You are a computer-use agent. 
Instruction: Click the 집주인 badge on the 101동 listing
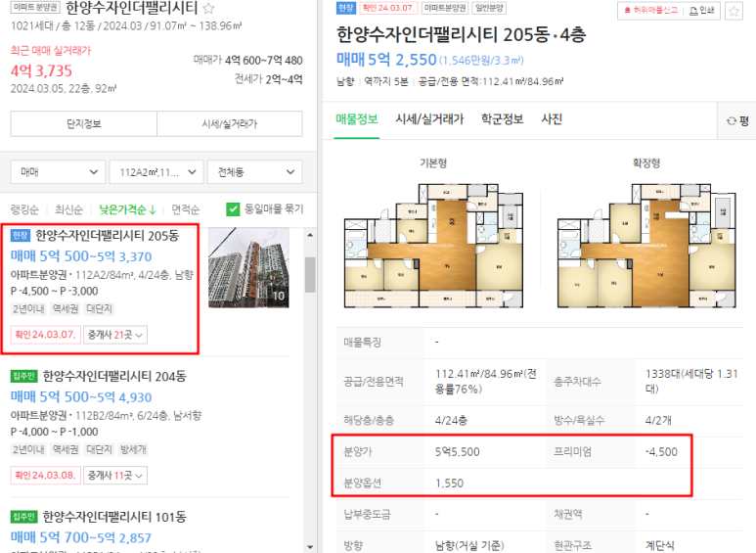tap(23, 517)
